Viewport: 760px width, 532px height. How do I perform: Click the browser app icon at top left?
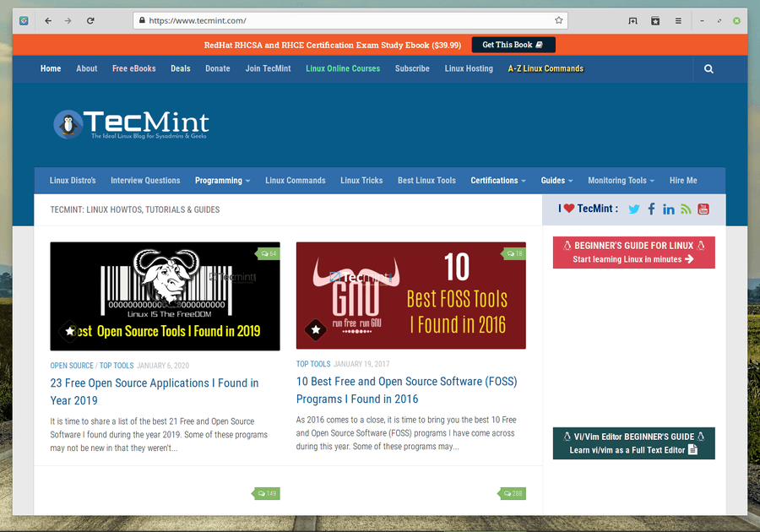tap(24, 21)
